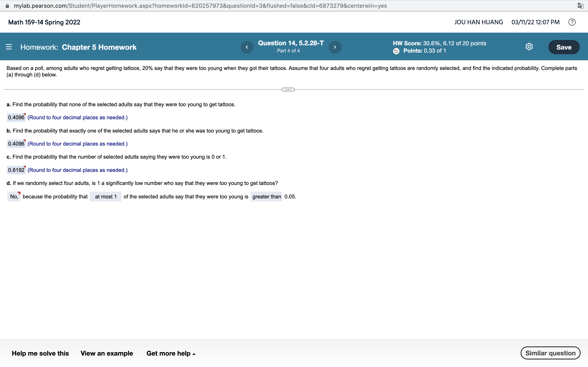Change the 'greater than' answer selection
Screen dimensions: 588x367
coord(266,196)
